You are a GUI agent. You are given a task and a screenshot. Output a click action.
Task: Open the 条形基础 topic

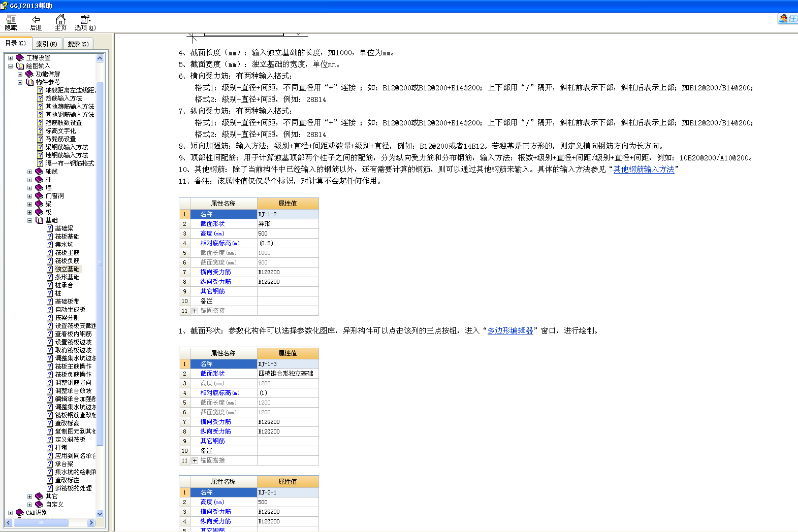[68, 277]
